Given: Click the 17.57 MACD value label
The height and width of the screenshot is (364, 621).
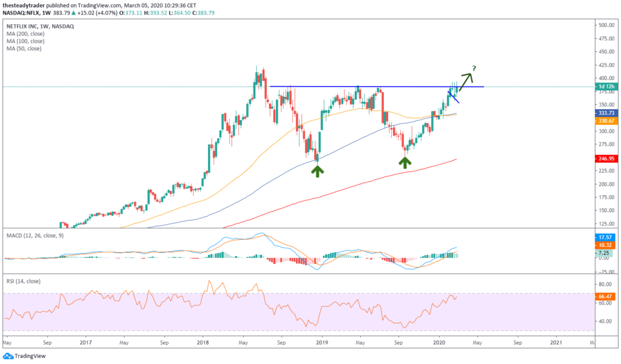Looking at the screenshot, I should point(605,237).
